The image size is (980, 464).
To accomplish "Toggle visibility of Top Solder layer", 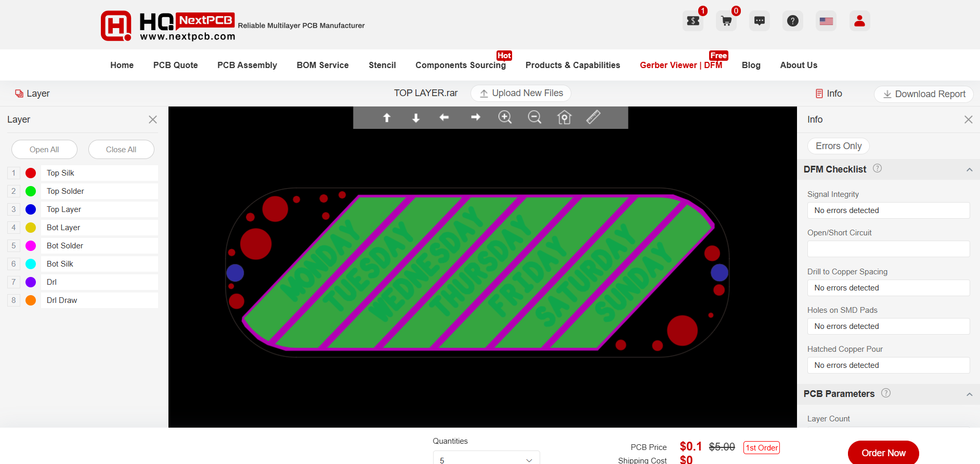I will pyautogui.click(x=31, y=191).
